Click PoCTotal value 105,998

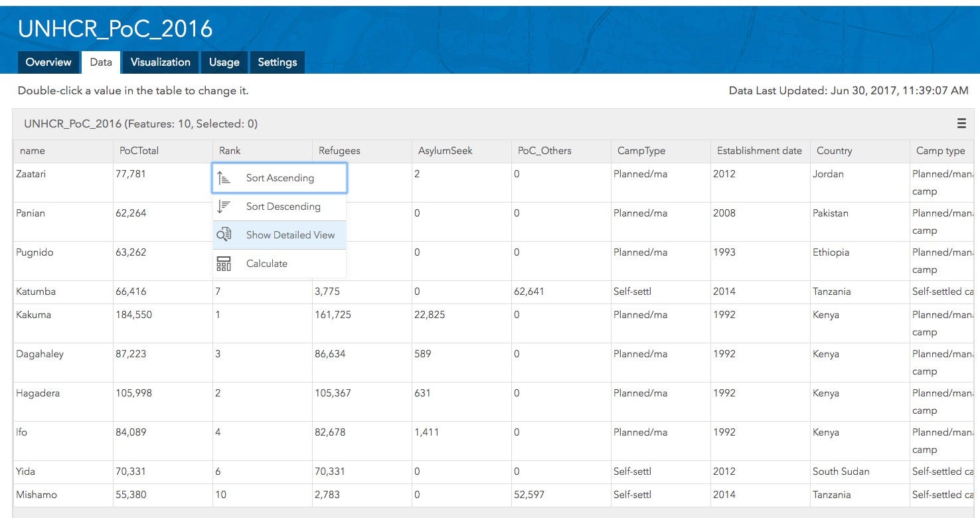point(134,393)
